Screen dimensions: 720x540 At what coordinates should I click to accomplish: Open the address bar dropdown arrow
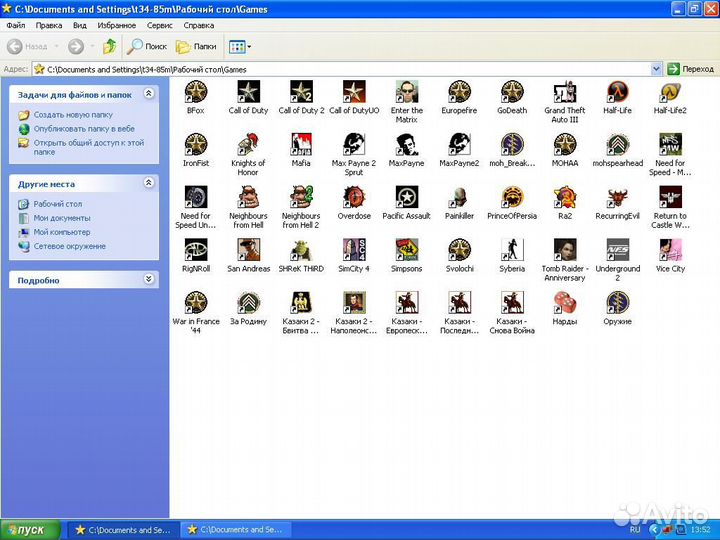click(x=656, y=69)
